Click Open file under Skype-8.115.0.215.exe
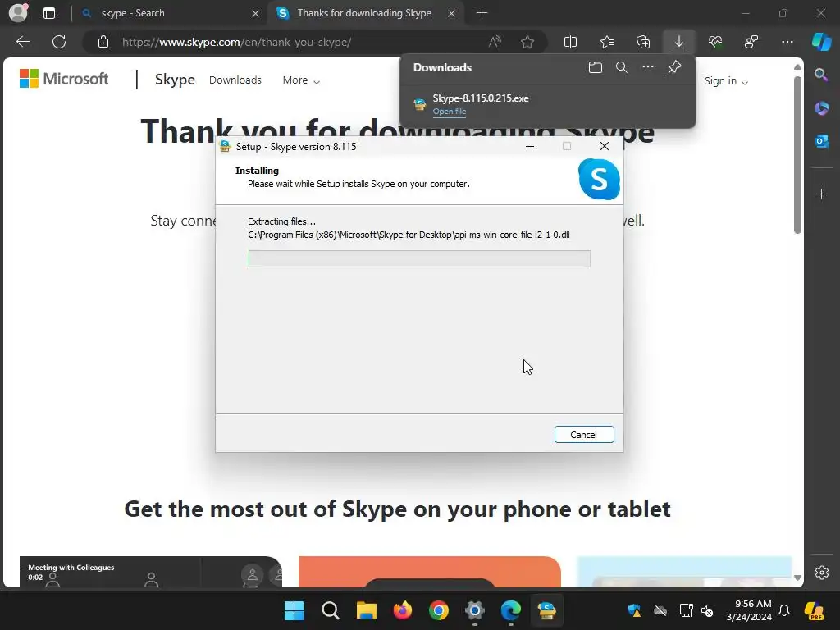The height and width of the screenshot is (630, 840). 449,112
